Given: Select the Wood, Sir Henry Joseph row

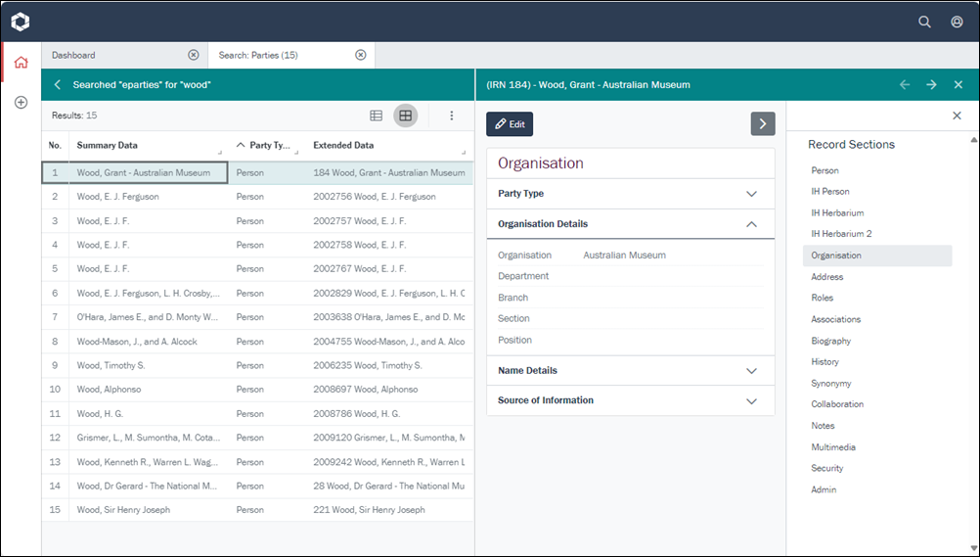Looking at the screenshot, I should coord(123,510).
